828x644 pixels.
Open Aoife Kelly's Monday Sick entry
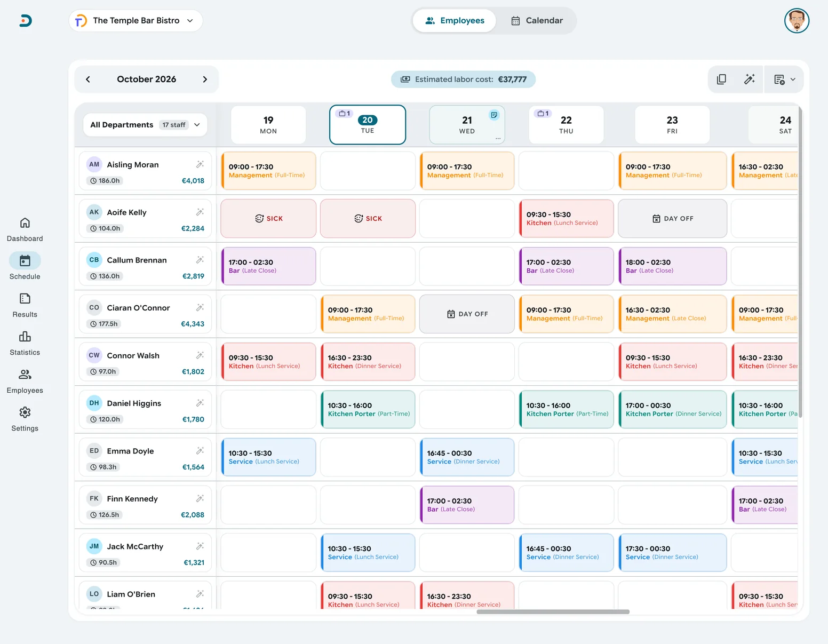click(x=268, y=219)
